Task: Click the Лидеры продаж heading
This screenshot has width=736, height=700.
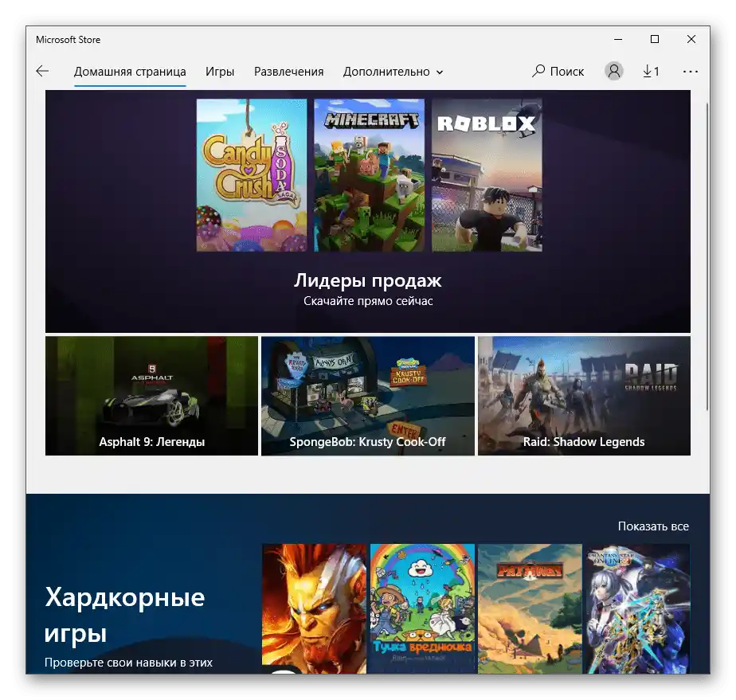Action: point(367,280)
